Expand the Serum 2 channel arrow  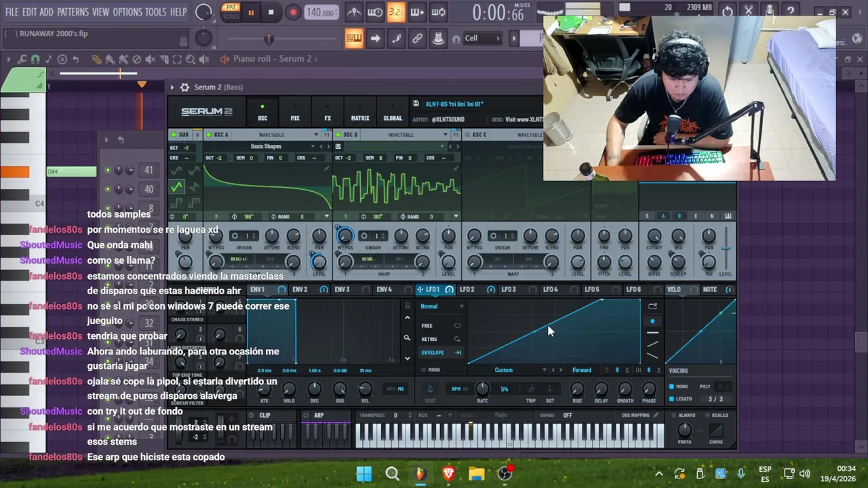click(172, 87)
